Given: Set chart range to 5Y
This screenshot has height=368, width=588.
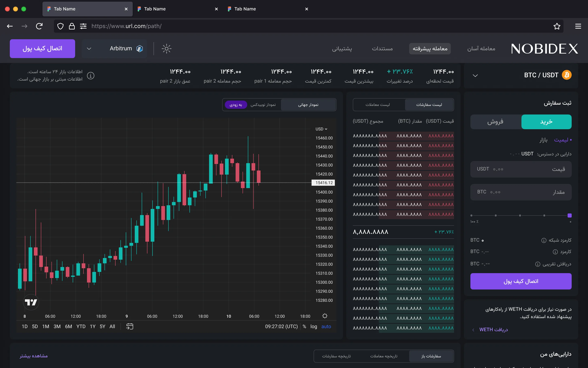Looking at the screenshot, I should click(x=102, y=326).
